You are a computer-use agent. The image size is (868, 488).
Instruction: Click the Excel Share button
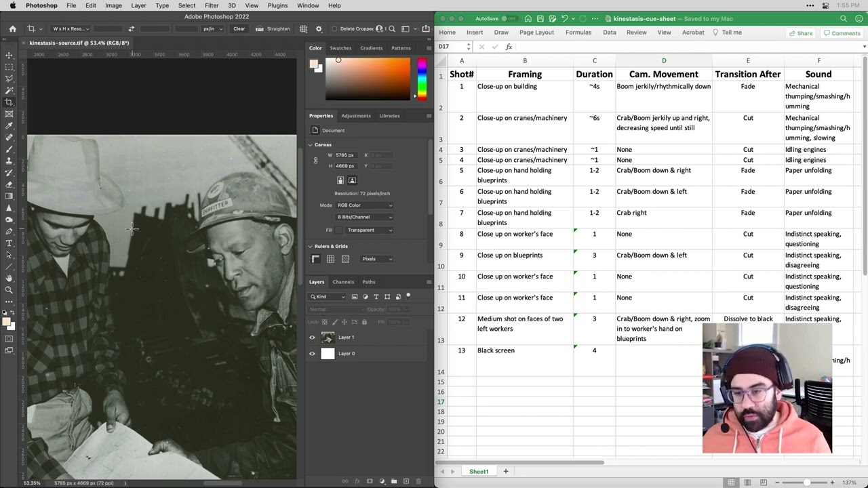click(x=801, y=33)
